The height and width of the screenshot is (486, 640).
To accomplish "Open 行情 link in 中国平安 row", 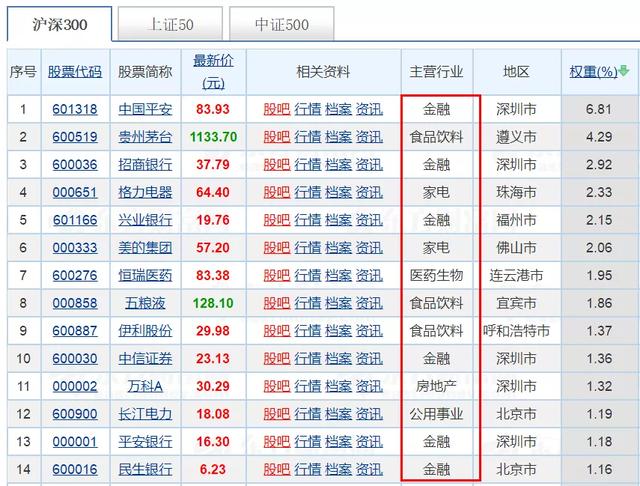I will [x=308, y=109].
